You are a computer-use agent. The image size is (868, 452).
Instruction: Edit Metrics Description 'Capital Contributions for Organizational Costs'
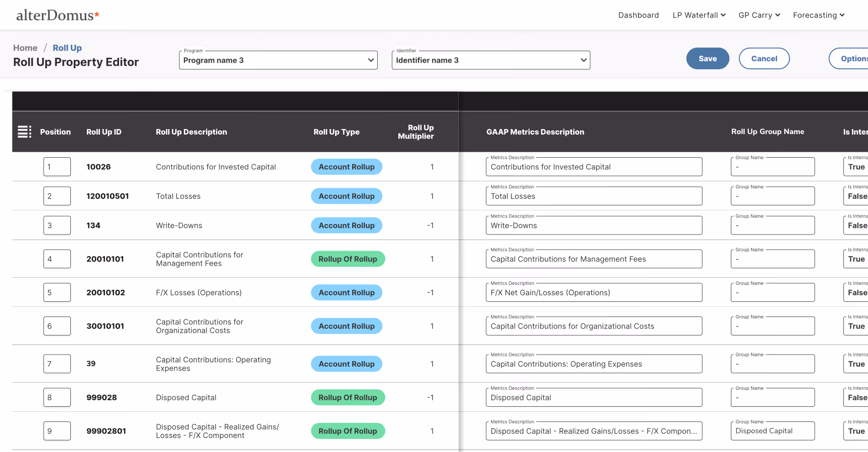[x=594, y=326]
